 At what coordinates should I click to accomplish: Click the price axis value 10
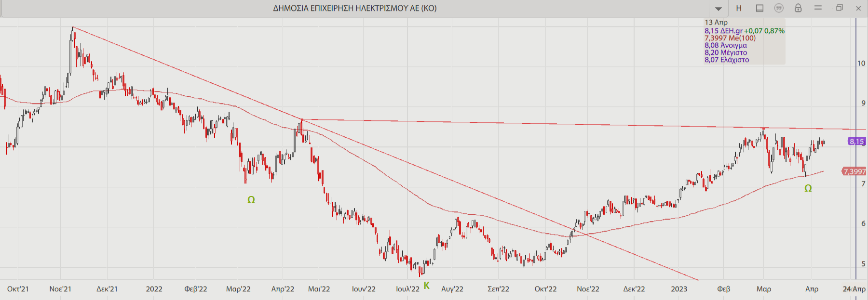pos(861,63)
